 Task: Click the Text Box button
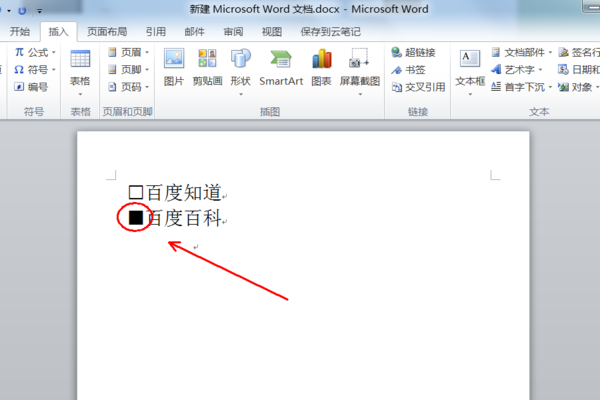(470, 71)
